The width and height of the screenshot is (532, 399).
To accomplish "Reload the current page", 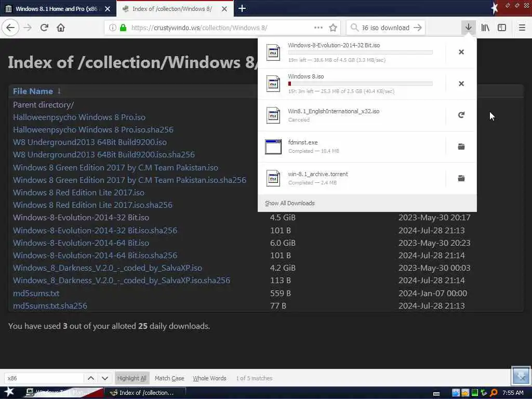I will (44, 28).
